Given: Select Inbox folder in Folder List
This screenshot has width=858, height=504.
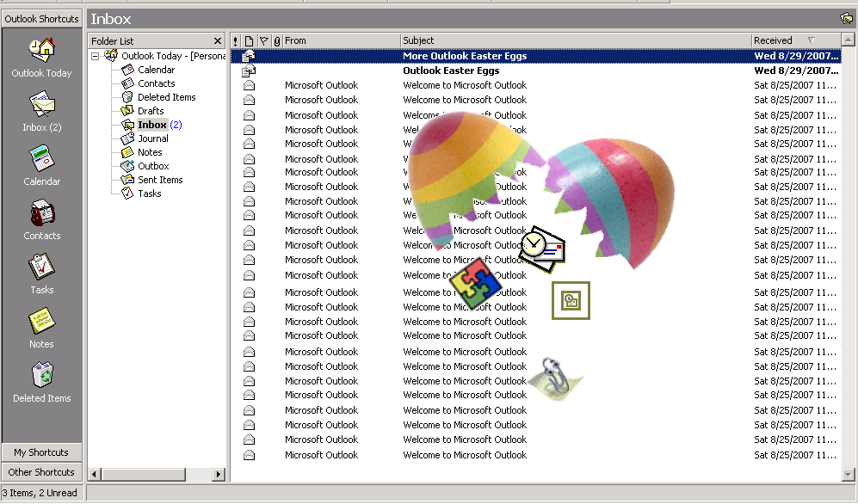Looking at the screenshot, I should (x=152, y=125).
